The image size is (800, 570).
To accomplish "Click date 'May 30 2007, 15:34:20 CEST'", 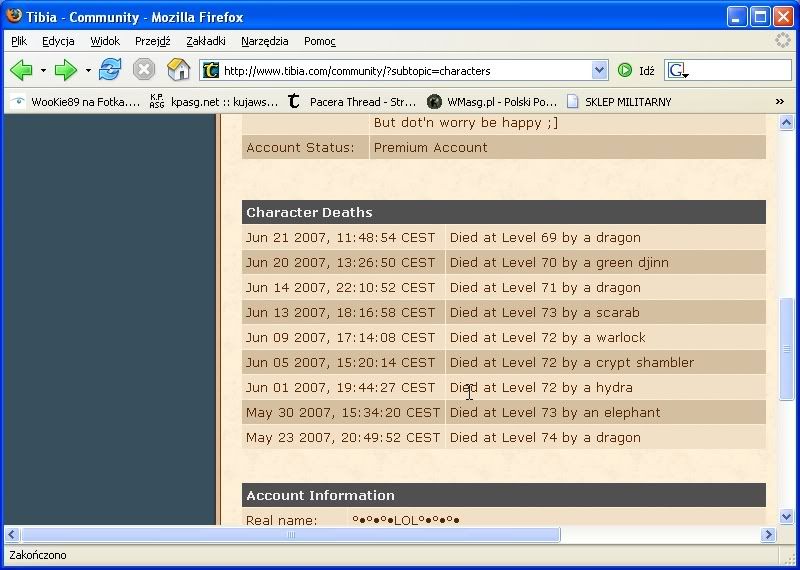I will pos(343,413).
